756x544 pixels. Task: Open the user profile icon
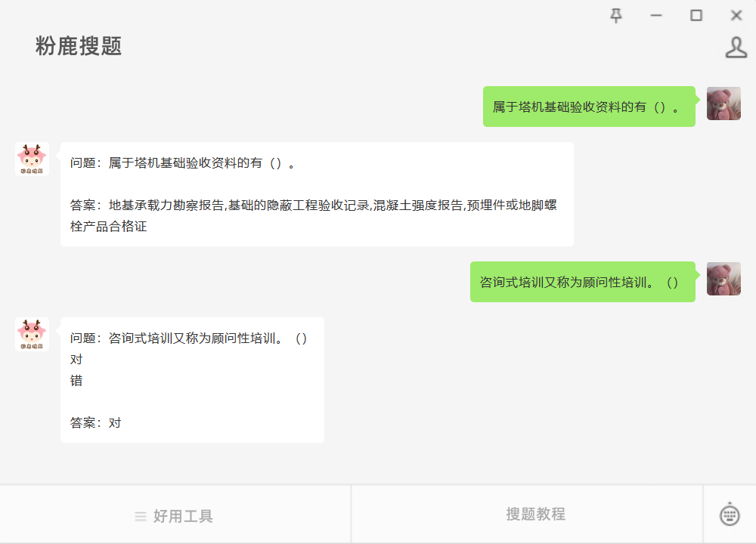coord(736,47)
